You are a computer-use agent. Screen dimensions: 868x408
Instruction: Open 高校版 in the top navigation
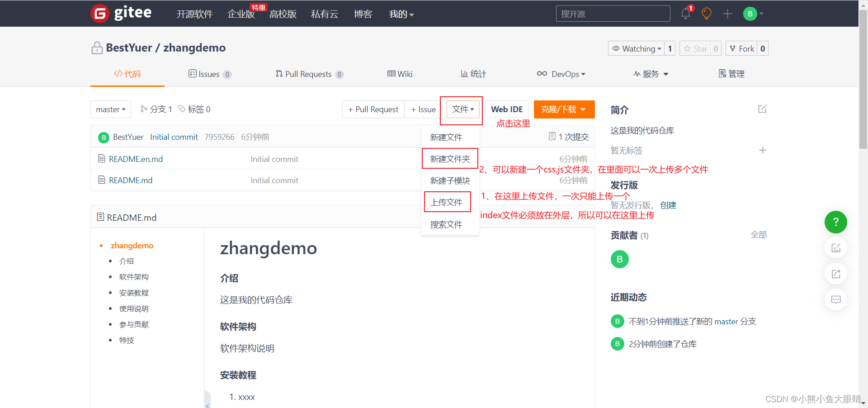[x=283, y=14]
